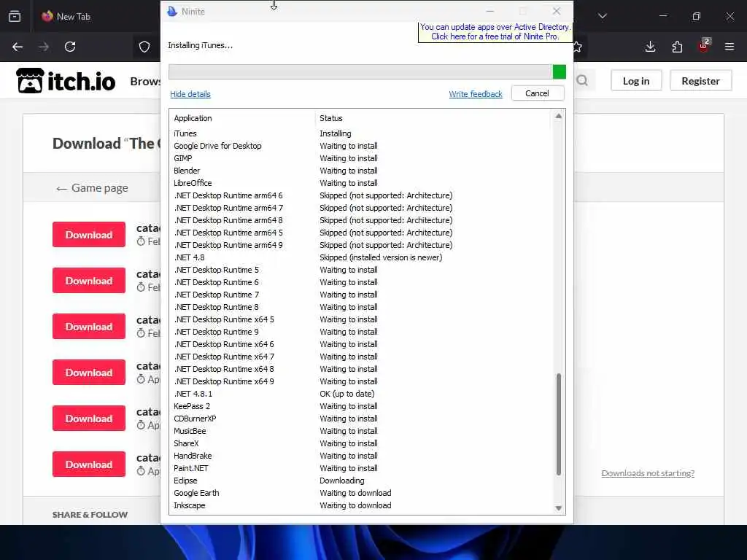
Task: Click scroll down arrow in Ninite list
Action: (558, 508)
